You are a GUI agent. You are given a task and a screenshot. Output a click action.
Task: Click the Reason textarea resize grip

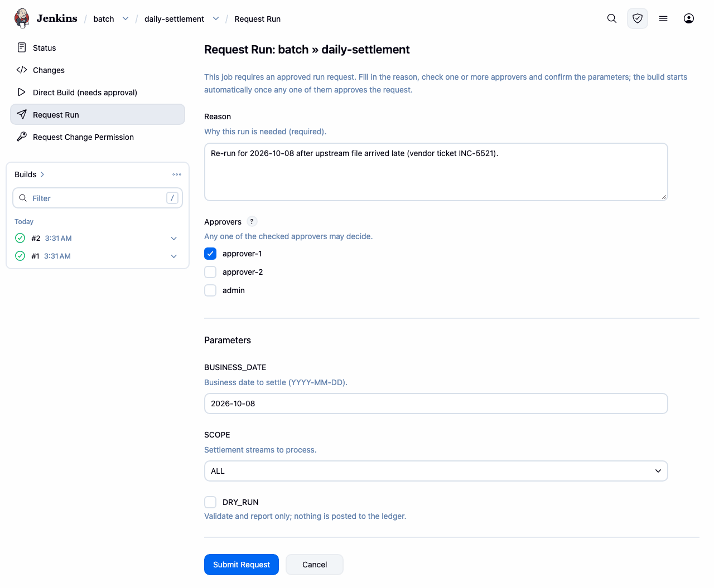coord(664,196)
